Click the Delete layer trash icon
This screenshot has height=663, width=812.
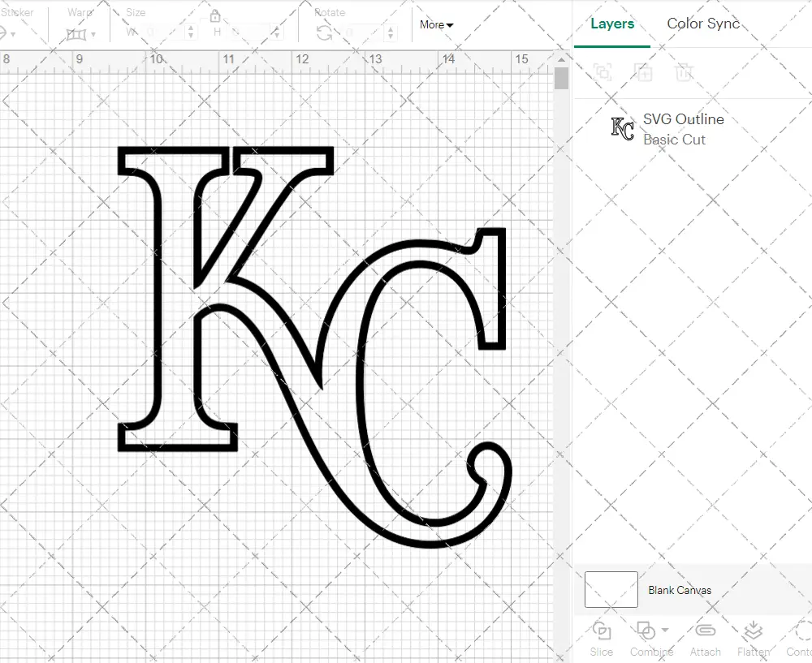[x=684, y=72]
